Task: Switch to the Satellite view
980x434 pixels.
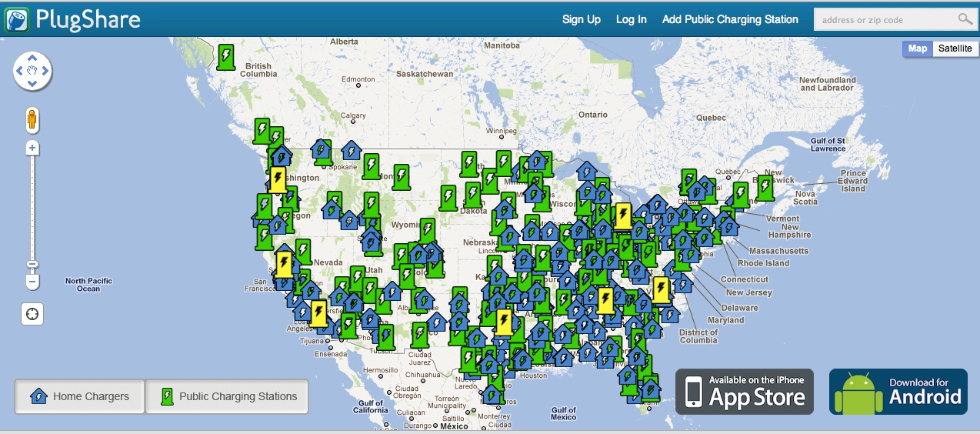Action: pos(955,48)
